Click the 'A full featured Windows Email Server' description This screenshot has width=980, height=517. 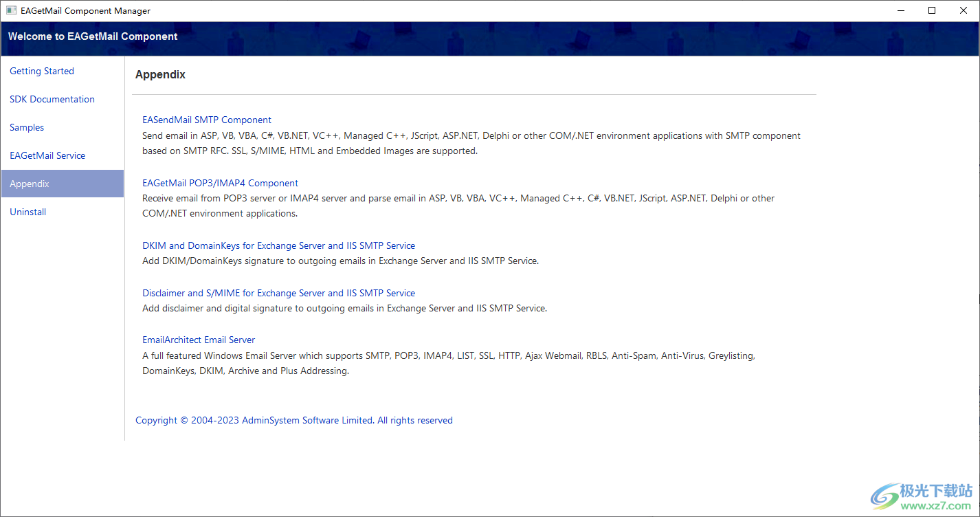point(449,363)
